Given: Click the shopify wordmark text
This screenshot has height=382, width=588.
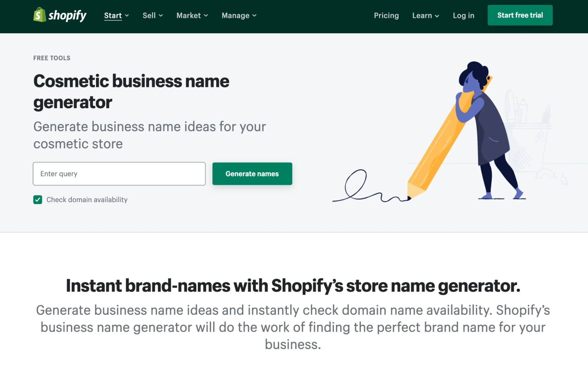Looking at the screenshot, I should coord(67,15).
